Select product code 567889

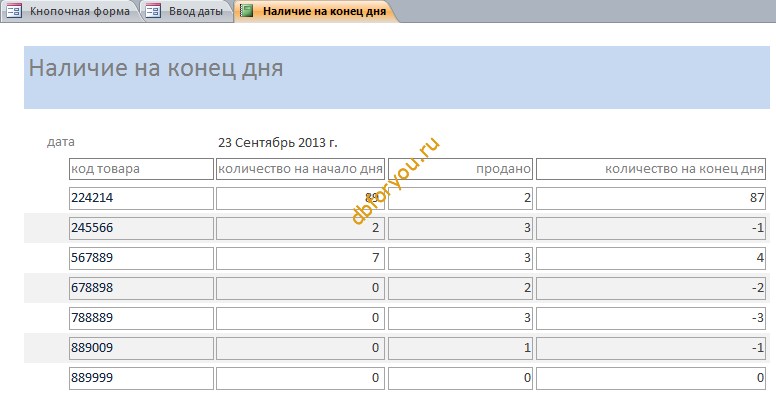142,258
